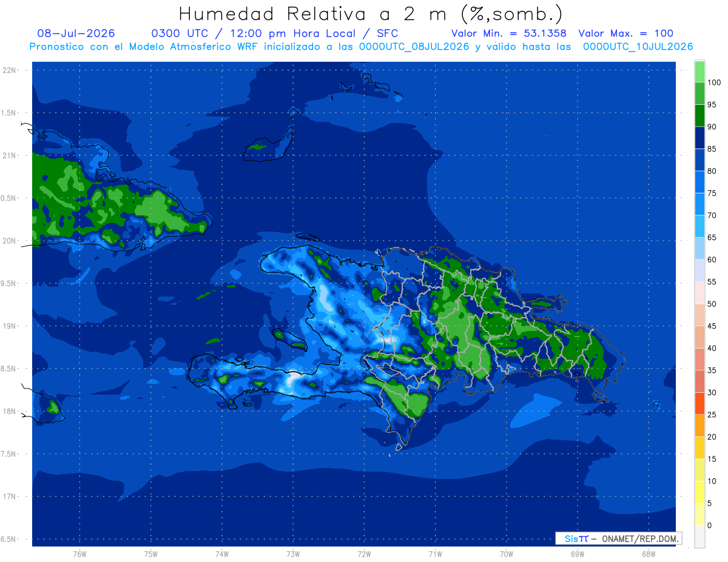Select the 10–15 yellow legend band
Image resolution: width=728 pixels, height=562 pixels.
pyautogui.click(x=699, y=470)
